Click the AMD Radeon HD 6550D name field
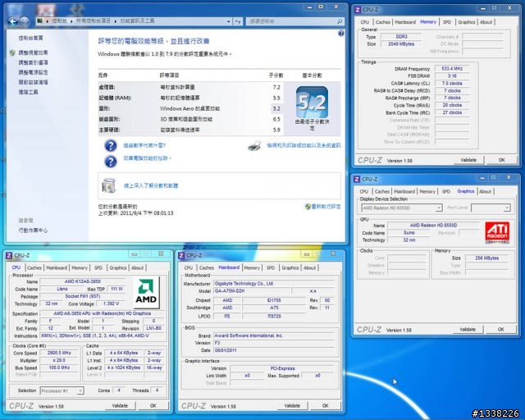This screenshot has height=420, width=525. [x=433, y=226]
